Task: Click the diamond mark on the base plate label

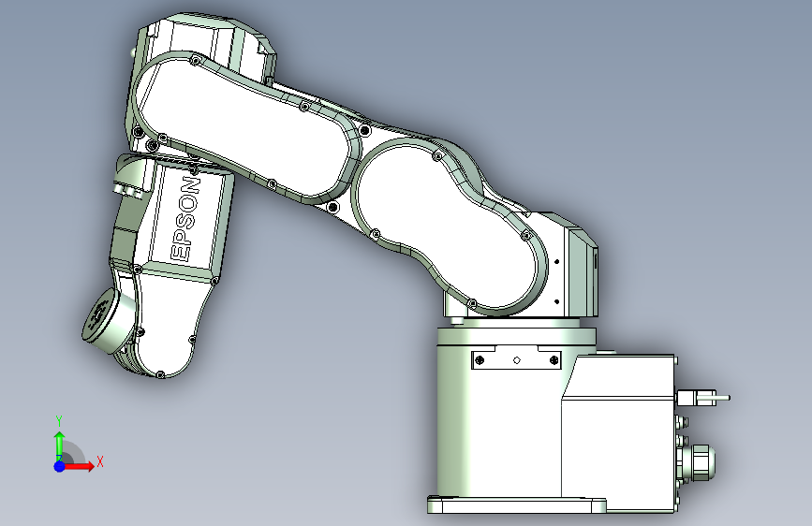Action: point(516,360)
